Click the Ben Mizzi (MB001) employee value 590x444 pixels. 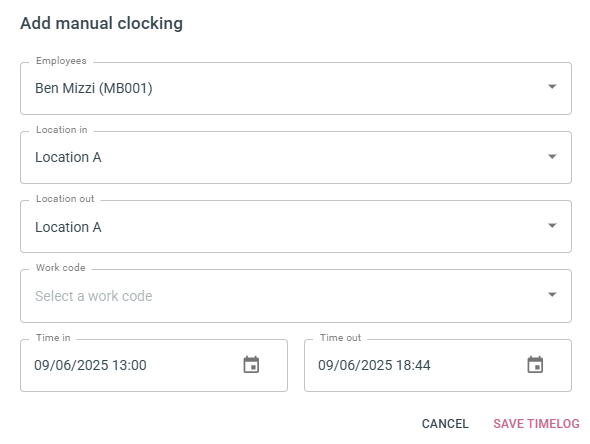(94, 88)
